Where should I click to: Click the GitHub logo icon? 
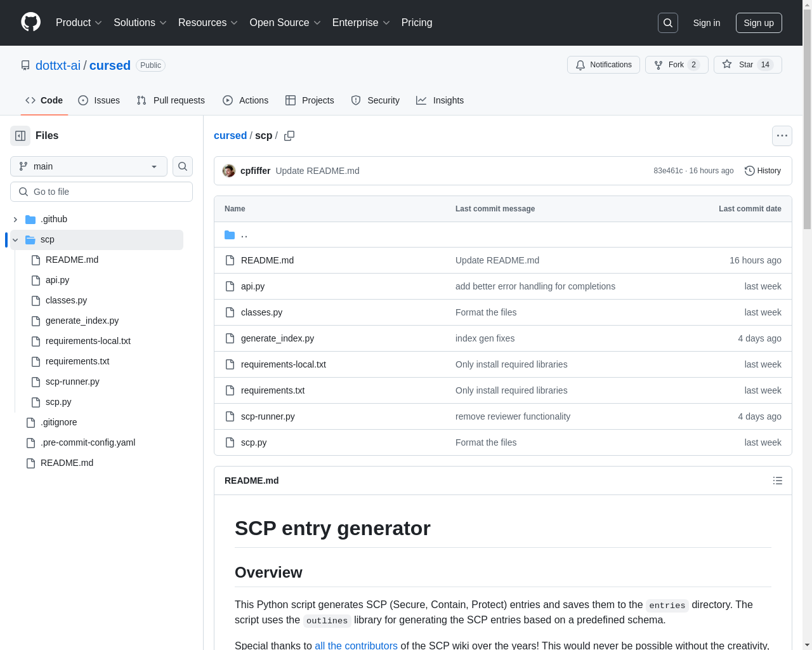pos(31,22)
